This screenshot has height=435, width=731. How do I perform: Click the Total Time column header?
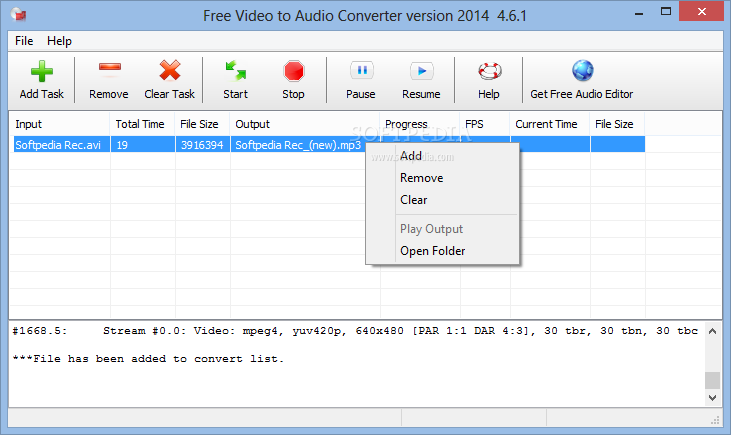pos(142,124)
